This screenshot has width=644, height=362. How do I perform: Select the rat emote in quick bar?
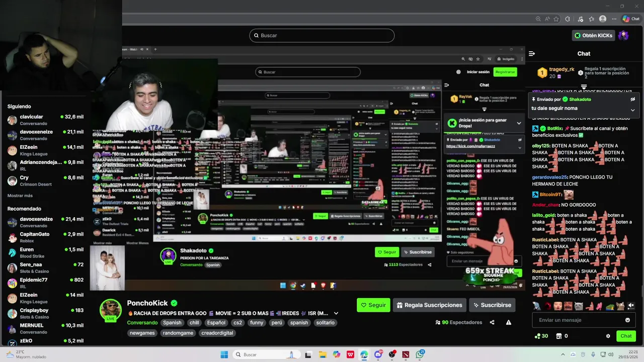(537, 306)
